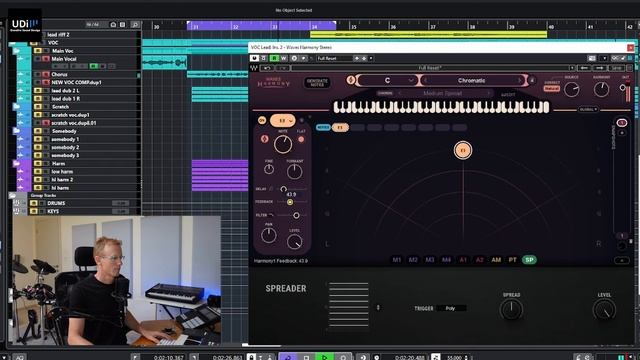Click the plugin bypass button in header

click(254, 58)
